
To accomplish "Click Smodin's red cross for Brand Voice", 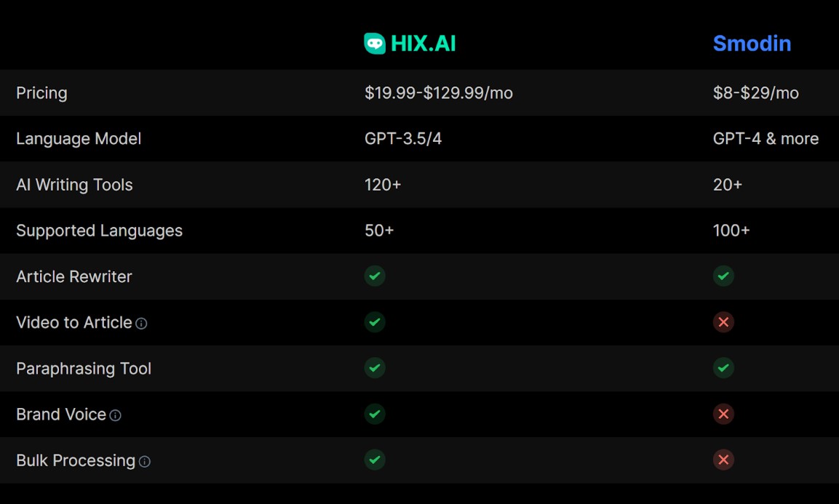I will (x=723, y=414).
